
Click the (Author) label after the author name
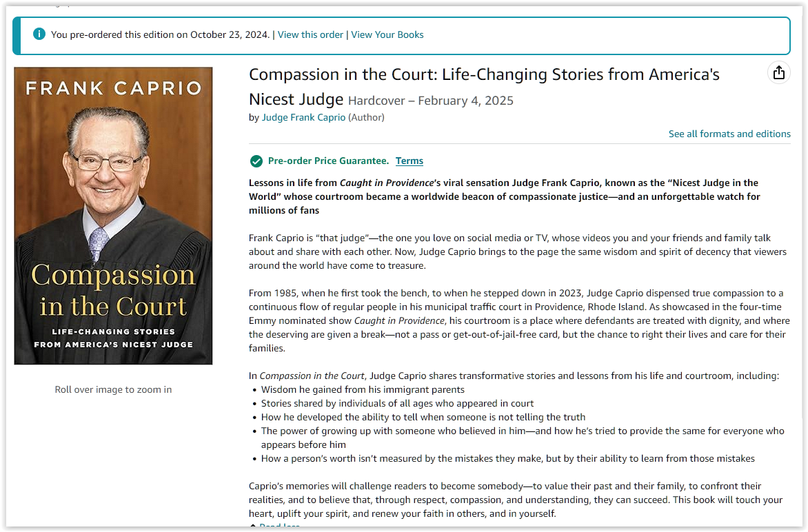click(366, 117)
